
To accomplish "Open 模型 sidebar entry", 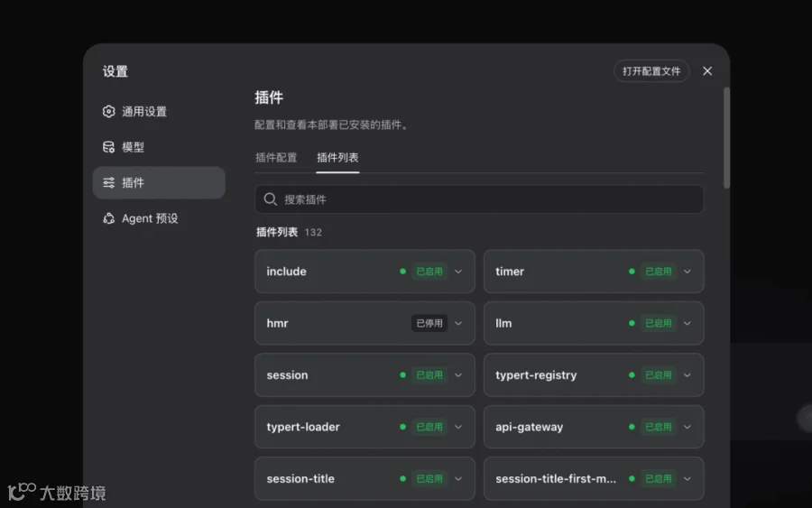I will [159, 147].
